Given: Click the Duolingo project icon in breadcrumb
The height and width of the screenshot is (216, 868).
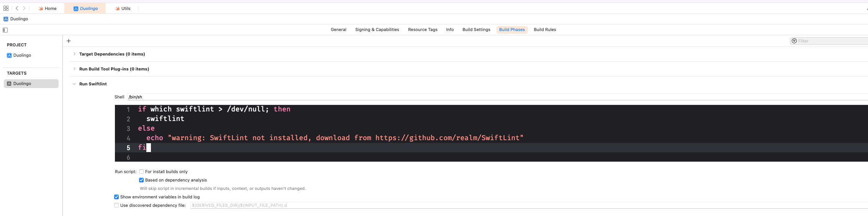Looking at the screenshot, I should click(6, 19).
